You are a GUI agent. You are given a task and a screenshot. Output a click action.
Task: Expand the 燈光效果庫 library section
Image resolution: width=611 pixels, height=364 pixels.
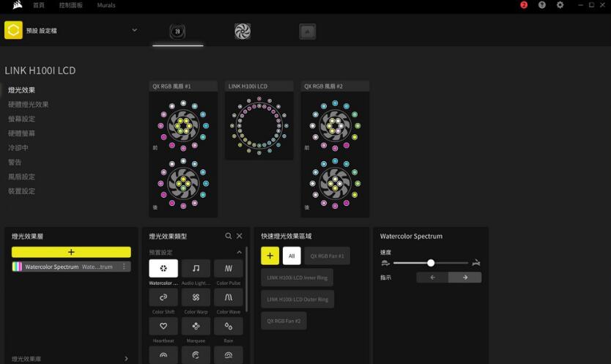click(126, 359)
